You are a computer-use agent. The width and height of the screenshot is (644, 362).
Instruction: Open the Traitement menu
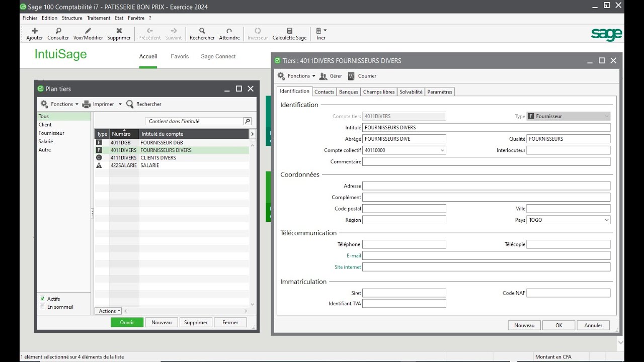point(98,18)
